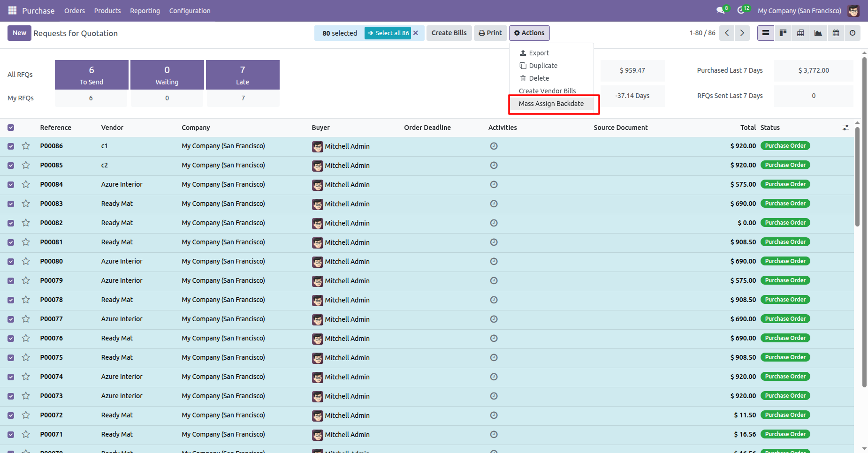Open the Actions dropdown
Screen dimensions: 868x453
tap(529, 33)
